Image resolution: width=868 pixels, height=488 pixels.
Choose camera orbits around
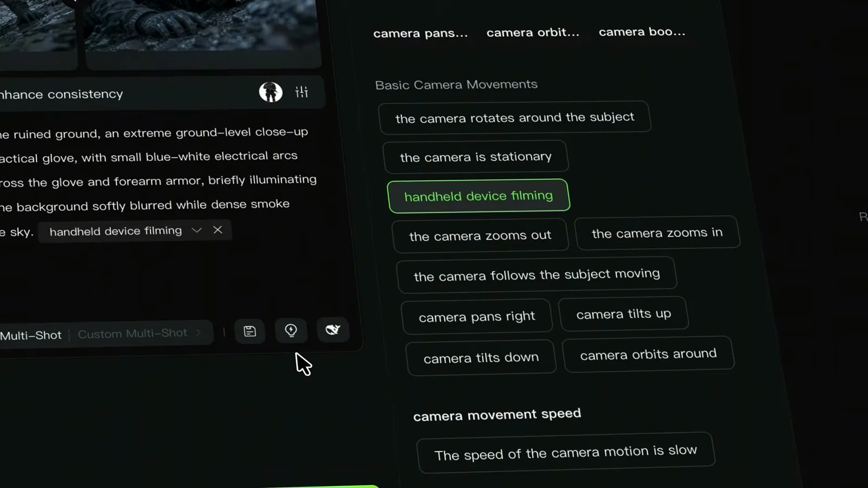(x=648, y=355)
